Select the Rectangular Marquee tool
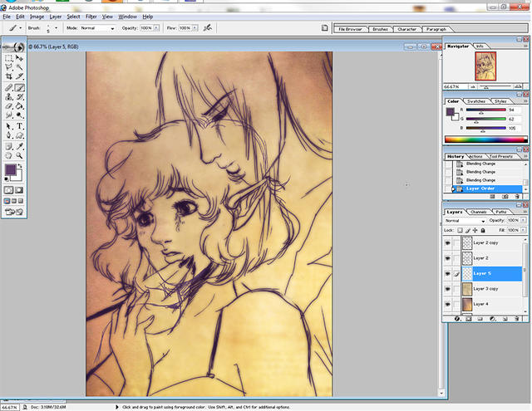Image resolution: width=532 pixels, height=411 pixels. 9,58
